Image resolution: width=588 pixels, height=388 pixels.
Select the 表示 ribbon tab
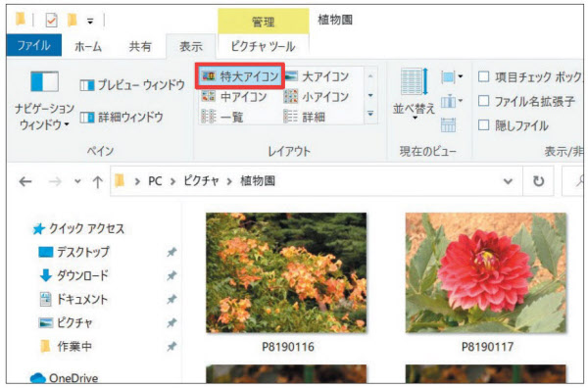coord(191,46)
